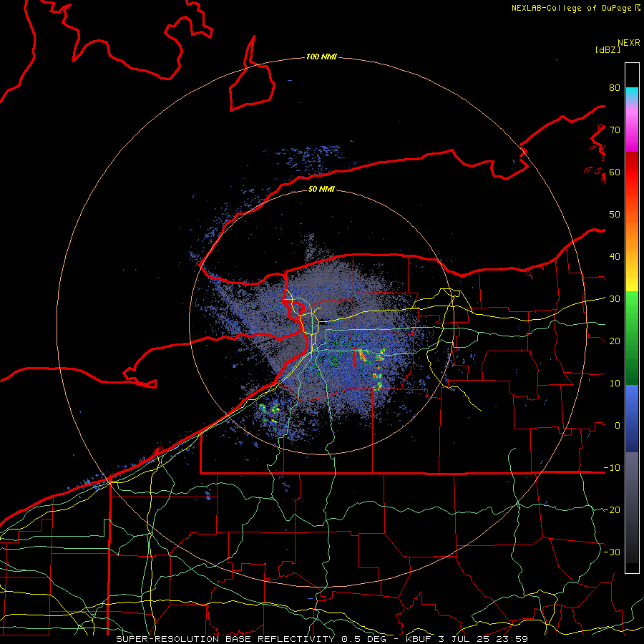Click the -20 dBZ scale value

612,510
